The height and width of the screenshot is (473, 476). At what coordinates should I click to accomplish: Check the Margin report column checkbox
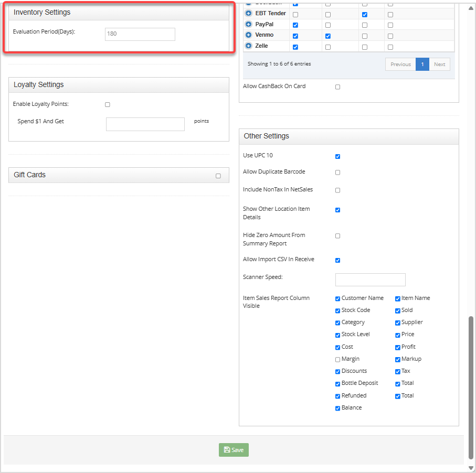point(337,359)
